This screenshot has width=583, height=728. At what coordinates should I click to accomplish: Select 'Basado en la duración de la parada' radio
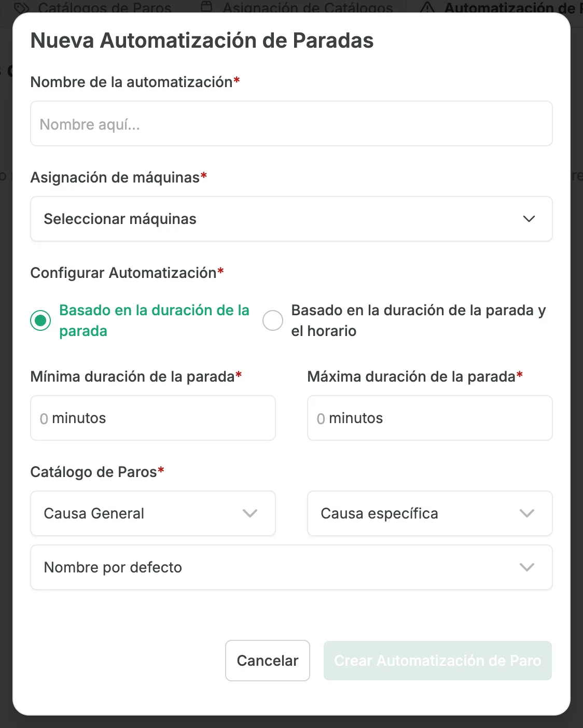tap(40, 320)
